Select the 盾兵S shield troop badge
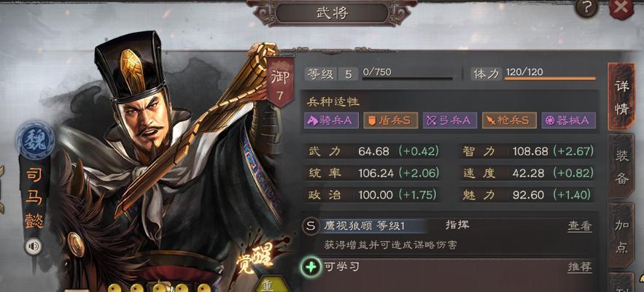Image resolution: width=644 pixels, height=292 pixels. point(391,120)
